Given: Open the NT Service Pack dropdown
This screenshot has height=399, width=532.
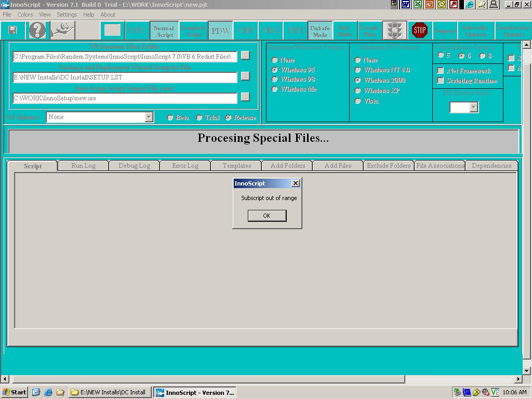Looking at the screenshot, I should pyautogui.click(x=474, y=107).
